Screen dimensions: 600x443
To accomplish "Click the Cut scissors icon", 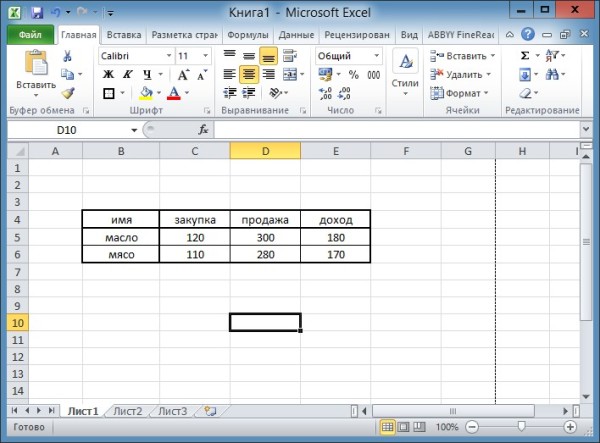I will [x=67, y=56].
